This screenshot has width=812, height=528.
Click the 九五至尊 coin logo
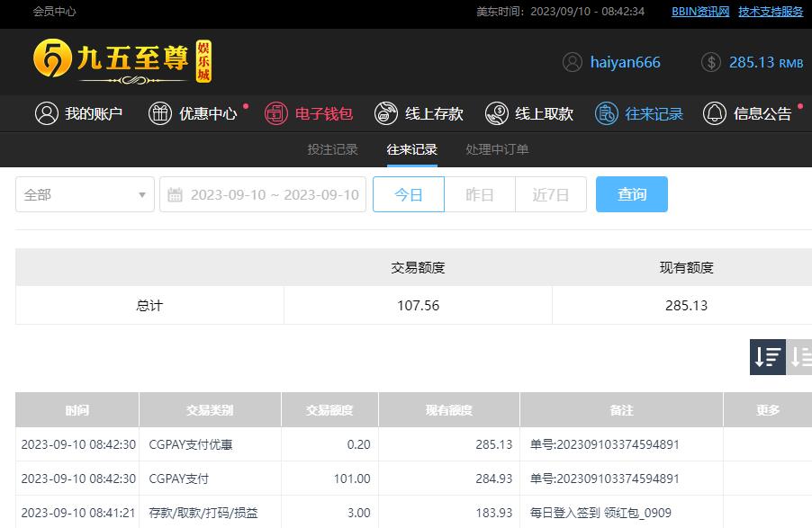coord(52,58)
